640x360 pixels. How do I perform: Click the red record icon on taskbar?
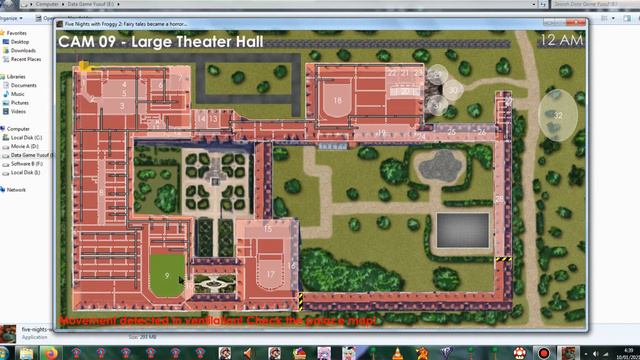coord(544,353)
